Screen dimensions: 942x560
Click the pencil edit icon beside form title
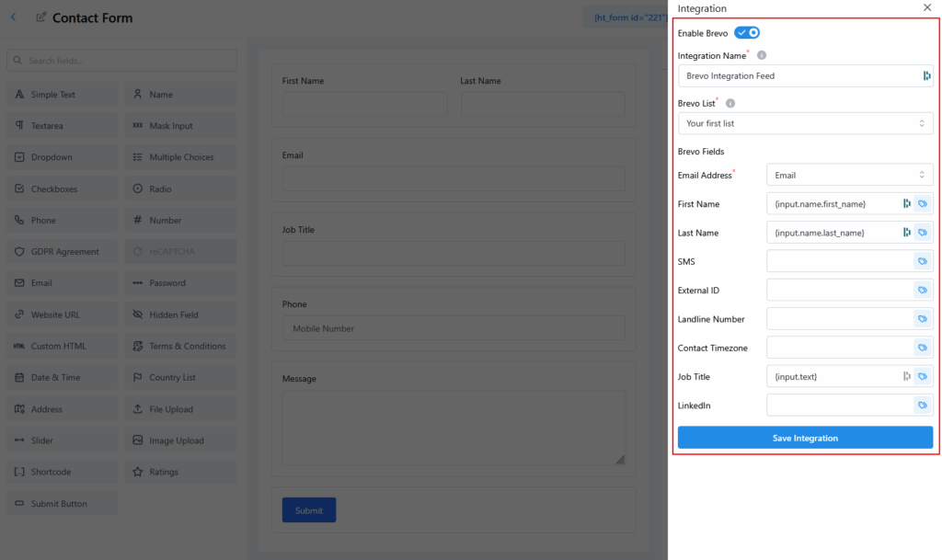[x=41, y=17]
